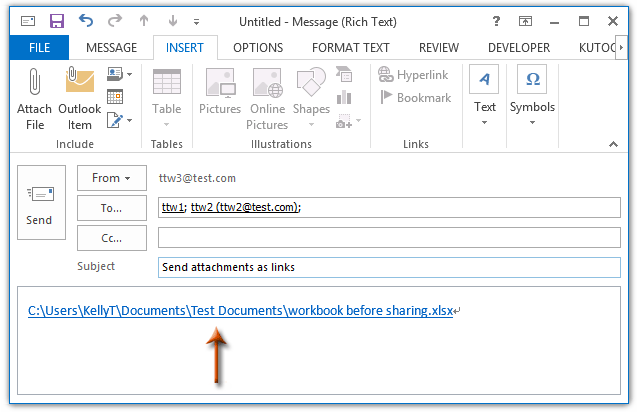Switch to the OPTIONS tab

pos(258,48)
